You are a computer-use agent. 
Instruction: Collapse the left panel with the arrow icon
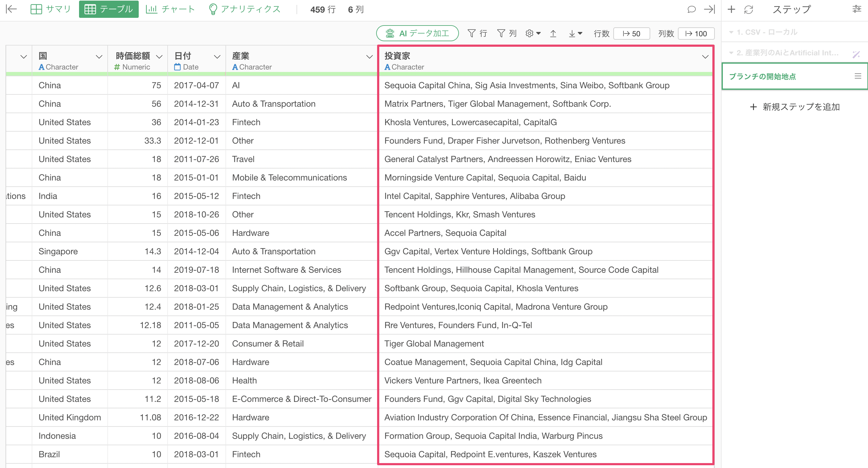click(11, 9)
